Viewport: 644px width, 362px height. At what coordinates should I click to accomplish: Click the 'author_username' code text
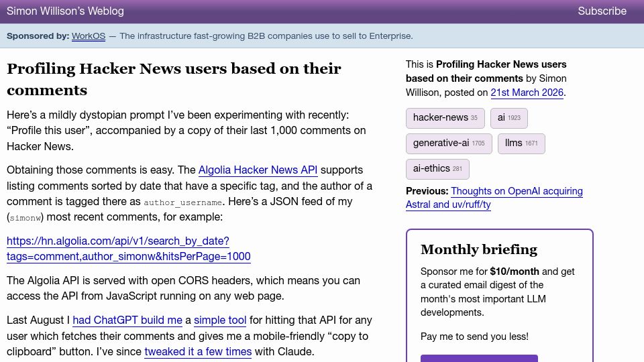[x=182, y=202]
